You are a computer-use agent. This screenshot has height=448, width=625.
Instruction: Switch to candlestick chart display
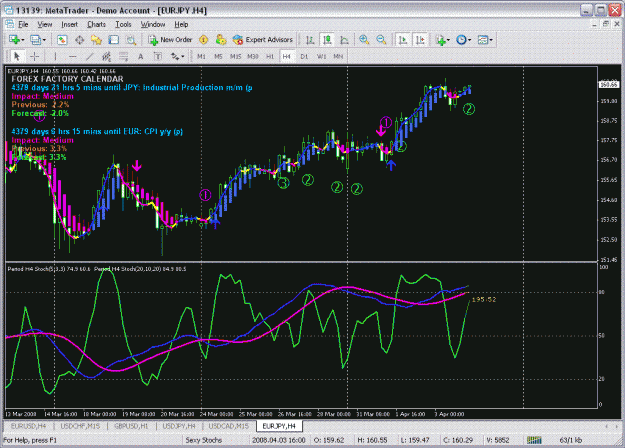[327, 40]
